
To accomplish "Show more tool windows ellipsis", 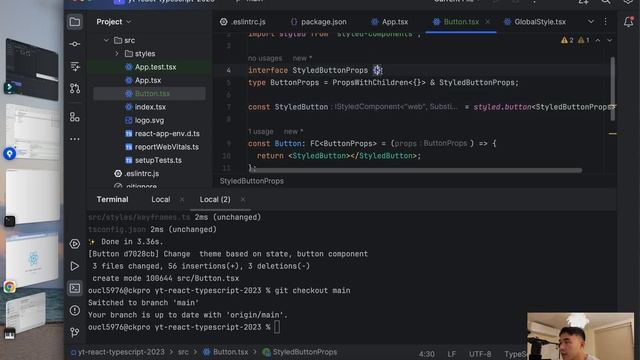I will click(75, 139).
